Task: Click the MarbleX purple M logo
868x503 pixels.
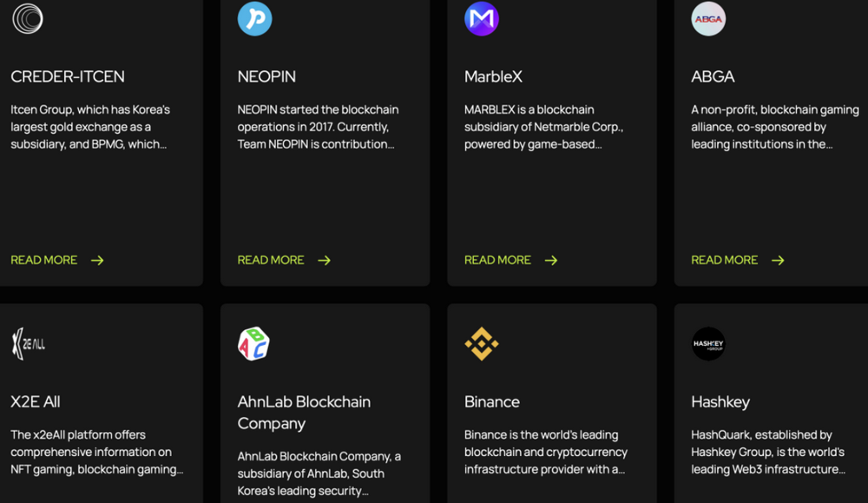Action: coord(482,18)
